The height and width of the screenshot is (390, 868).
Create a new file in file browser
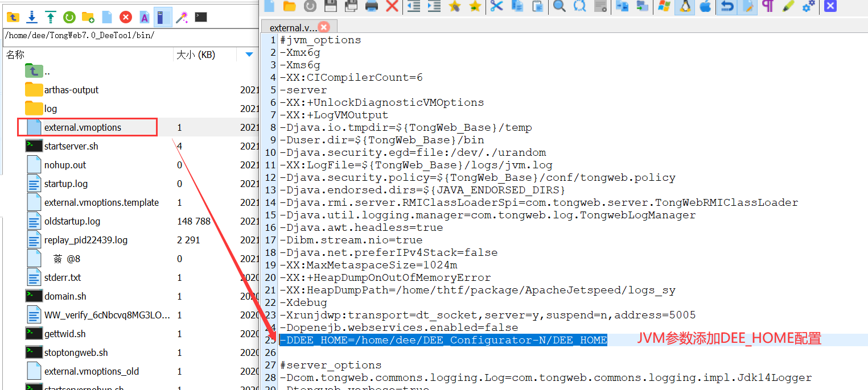(x=107, y=17)
